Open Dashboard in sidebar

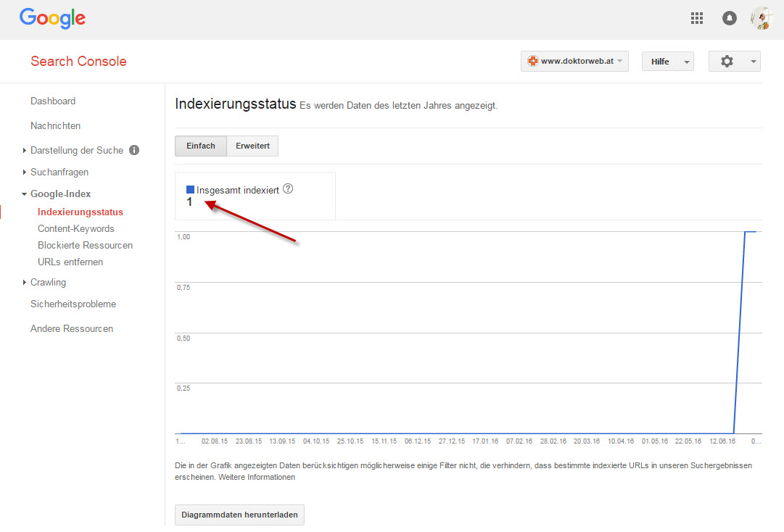click(x=53, y=101)
